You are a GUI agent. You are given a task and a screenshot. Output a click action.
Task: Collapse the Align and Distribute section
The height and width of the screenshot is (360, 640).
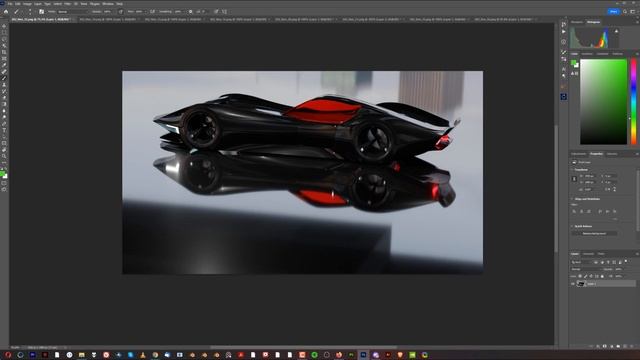click(572, 199)
